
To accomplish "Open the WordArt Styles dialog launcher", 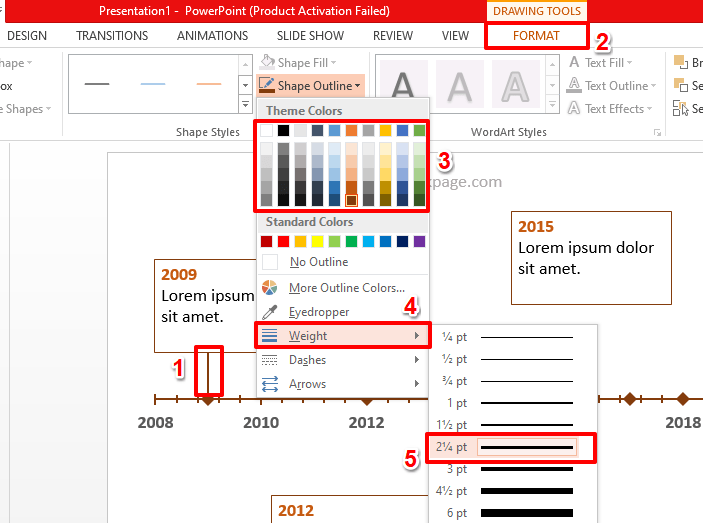I will pos(658,132).
